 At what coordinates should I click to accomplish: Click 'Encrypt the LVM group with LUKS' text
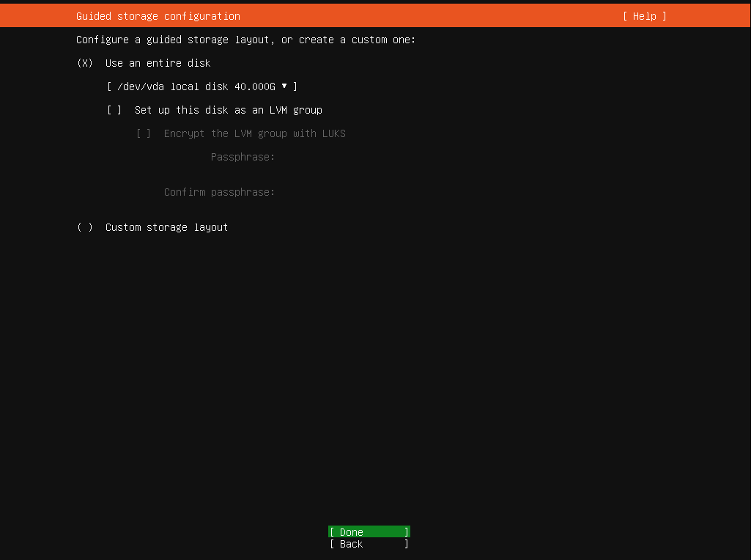tap(254, 133)
